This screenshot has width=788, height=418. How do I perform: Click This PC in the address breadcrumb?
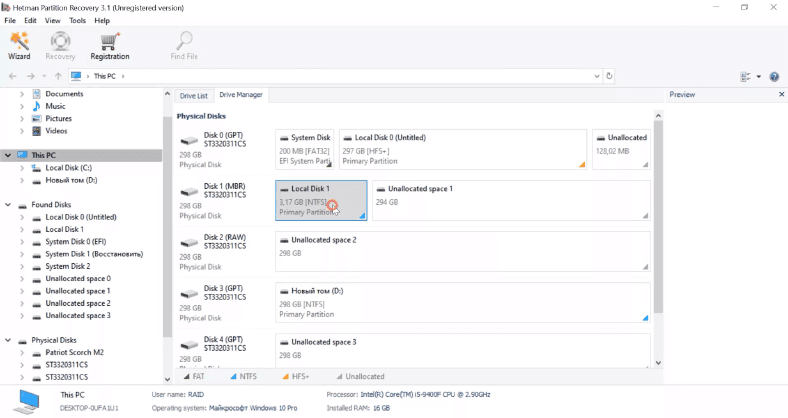pyautogui.click(x=105, y=76)
